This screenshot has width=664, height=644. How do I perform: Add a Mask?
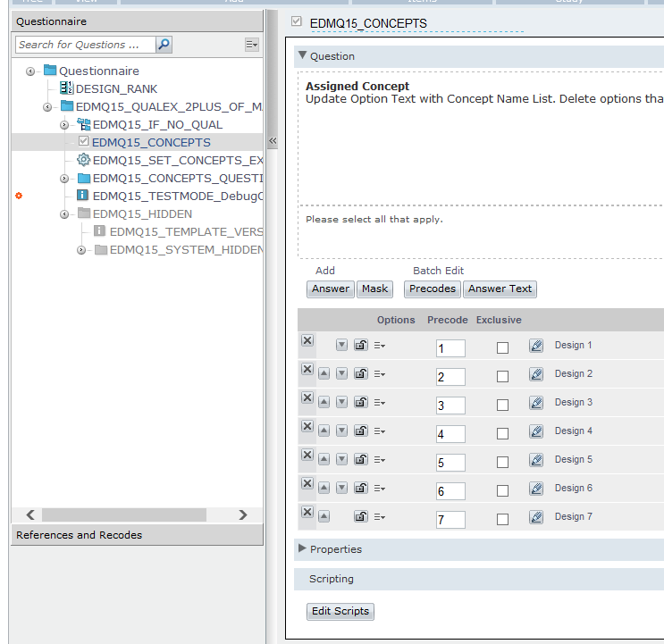click(x=374, y=289)
